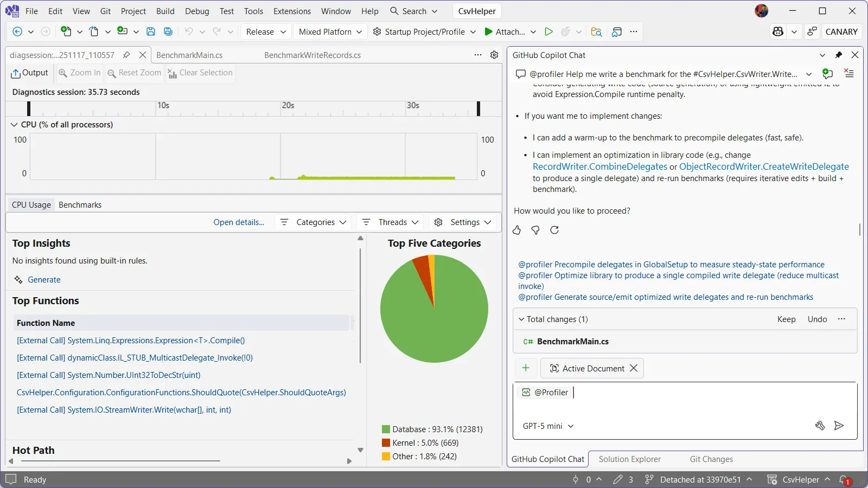Open the Expression Compile function link
Image resolution: width=868 pixels, height=488 pixels.
click(x=131, y=341)
